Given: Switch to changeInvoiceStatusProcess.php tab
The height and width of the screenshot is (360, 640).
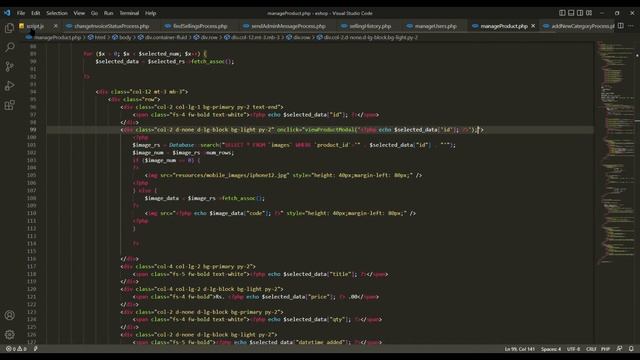Looking at the screenshot, I should coord(108,26).
